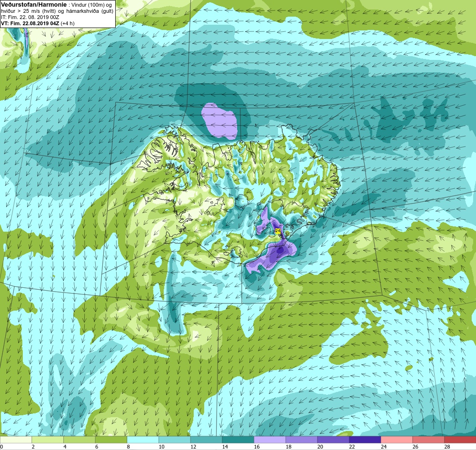Click the Veðurstofan/Harmonie title text
This screenshot has width=476, height=450.
(34, 5)
